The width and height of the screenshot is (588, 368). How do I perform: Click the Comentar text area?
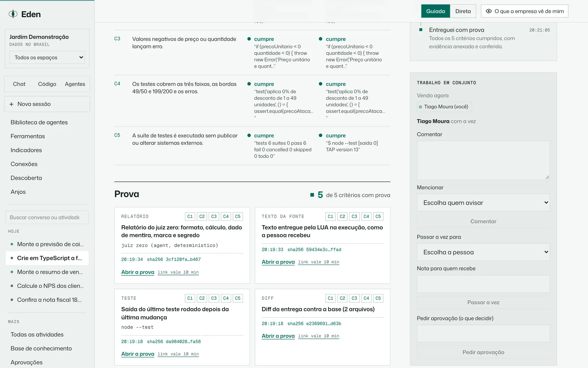(483, 160)
